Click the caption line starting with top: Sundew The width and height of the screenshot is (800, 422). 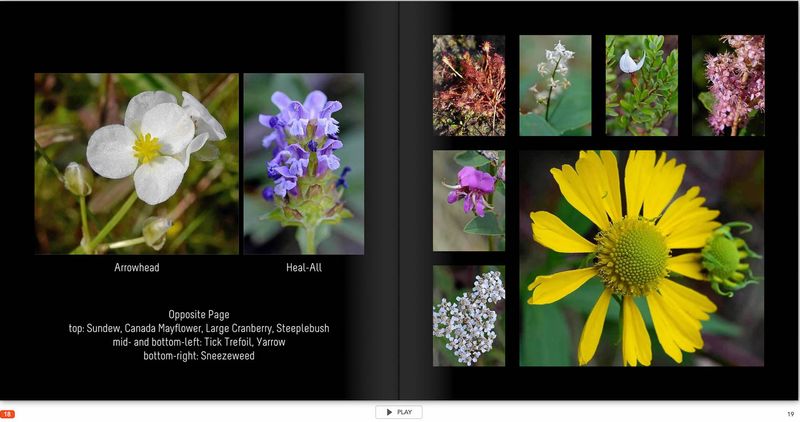pyautogui.click(x=199, y=328)
